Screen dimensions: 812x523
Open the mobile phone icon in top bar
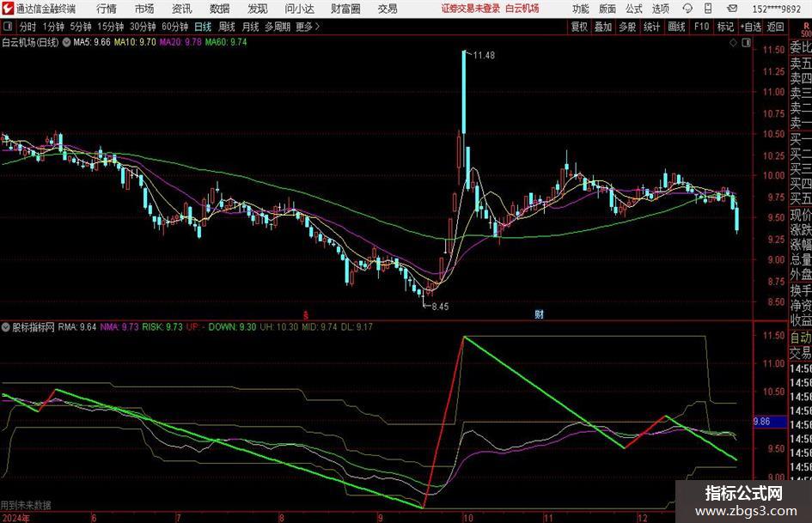(708, 9)
